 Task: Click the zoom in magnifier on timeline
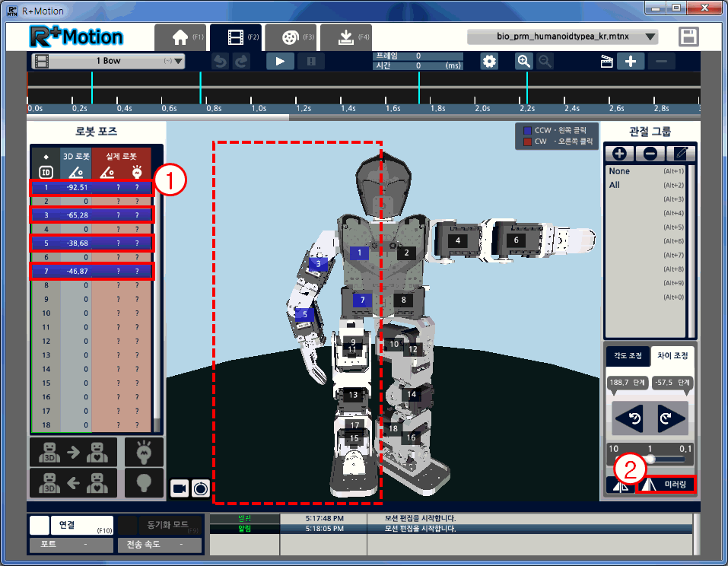pos(524,62)
